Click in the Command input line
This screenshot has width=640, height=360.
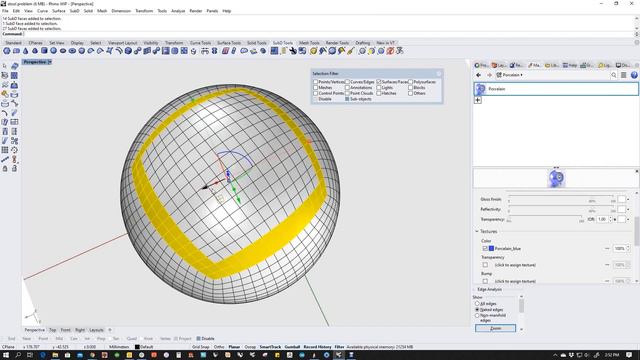tap(329, 34)
